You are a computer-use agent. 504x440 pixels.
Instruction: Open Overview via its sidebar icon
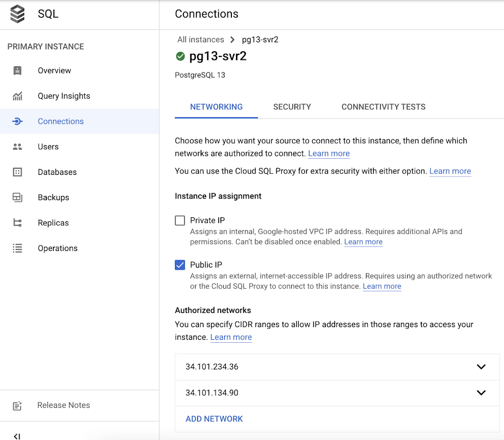click(17, 71)
